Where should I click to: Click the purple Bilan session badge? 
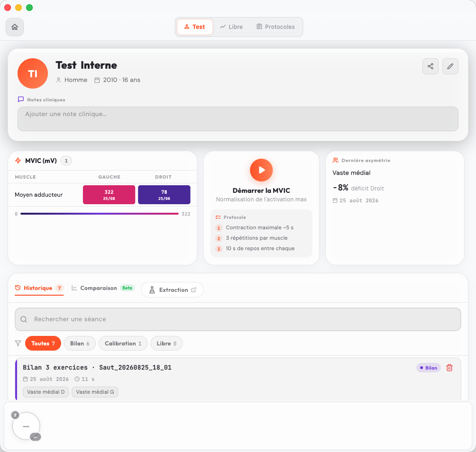(x=428, y=368)
